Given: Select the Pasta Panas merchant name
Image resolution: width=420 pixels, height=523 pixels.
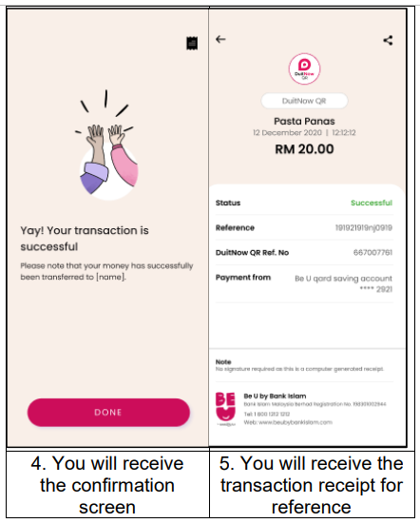Looking at the screenshot, I should pyautogui.click(x=304, y=121).
